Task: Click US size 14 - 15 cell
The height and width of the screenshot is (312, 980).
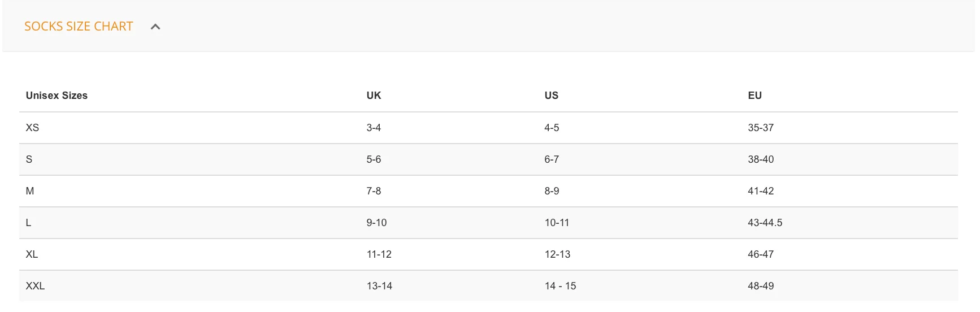Action: click(560, 286)
